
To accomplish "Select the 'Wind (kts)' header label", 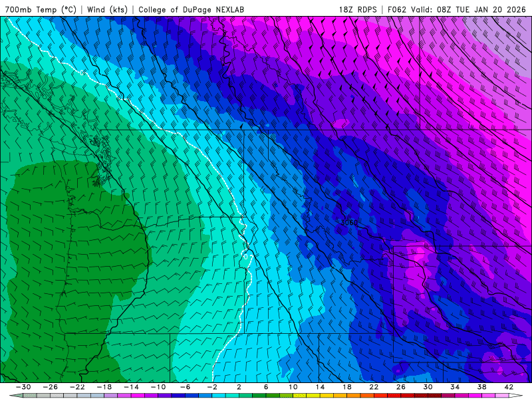I will [x=107, y=9].
